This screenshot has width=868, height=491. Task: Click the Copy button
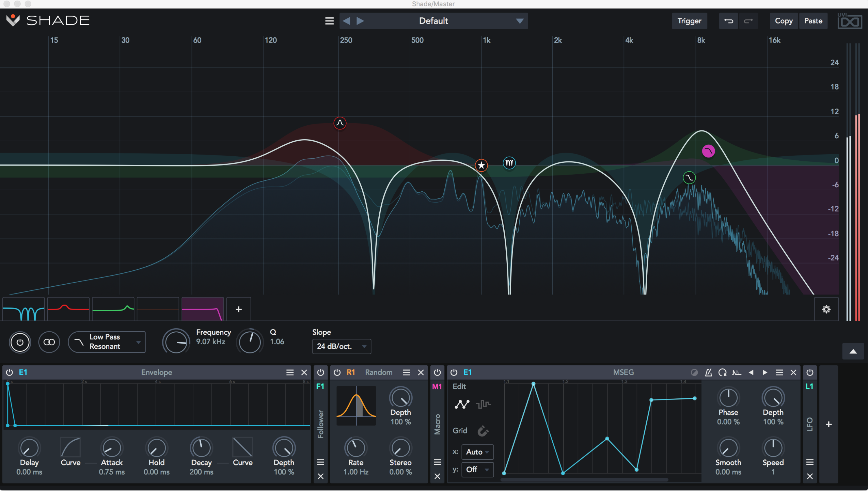click(x=784, y=21)
